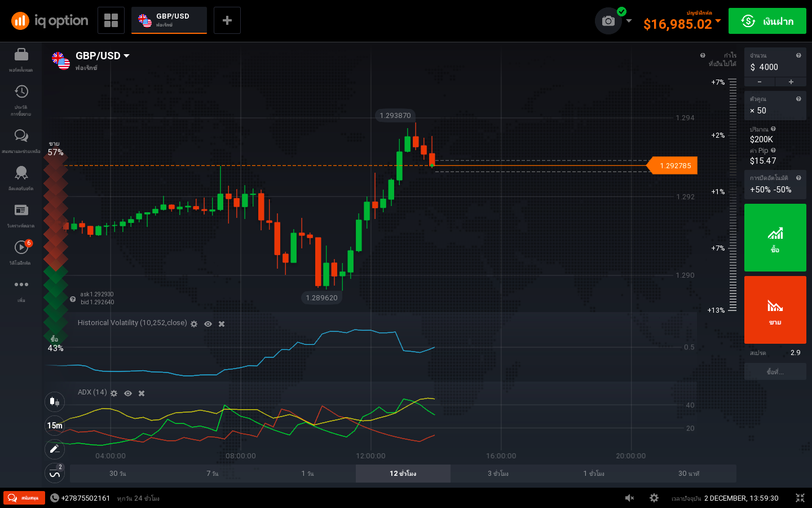This screenshot has height=508, width=812.
Task: Mute sound with speaker icon
Action: [x=630, y=498]
